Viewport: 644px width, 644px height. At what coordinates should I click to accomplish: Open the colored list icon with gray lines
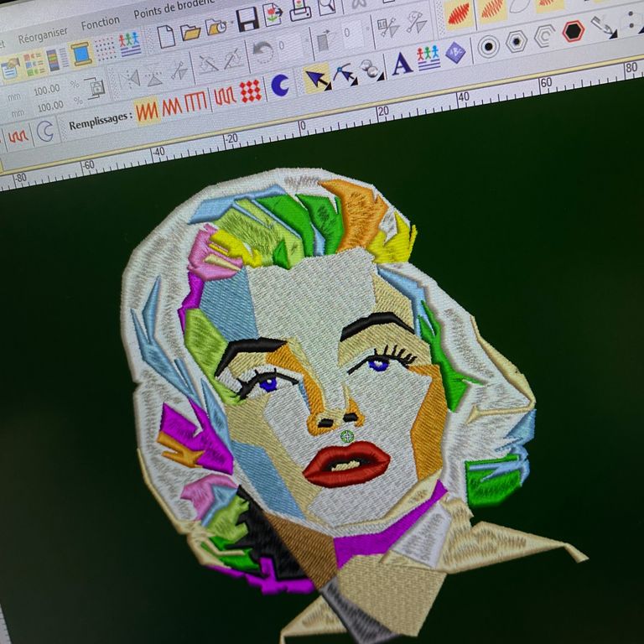pyautogui.click(x=57, y=59)
